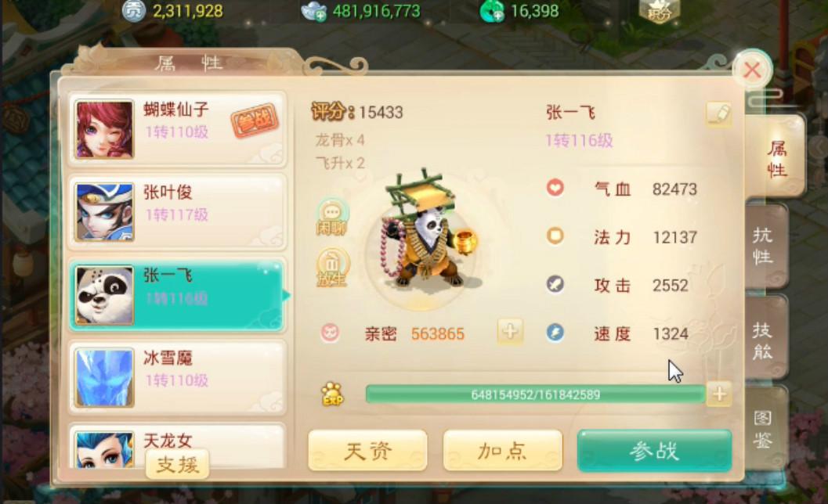Viewport: 828px width, 504px height.
Task: Click the plus icon next to 亲密 563865
Action: click(510, 332)
